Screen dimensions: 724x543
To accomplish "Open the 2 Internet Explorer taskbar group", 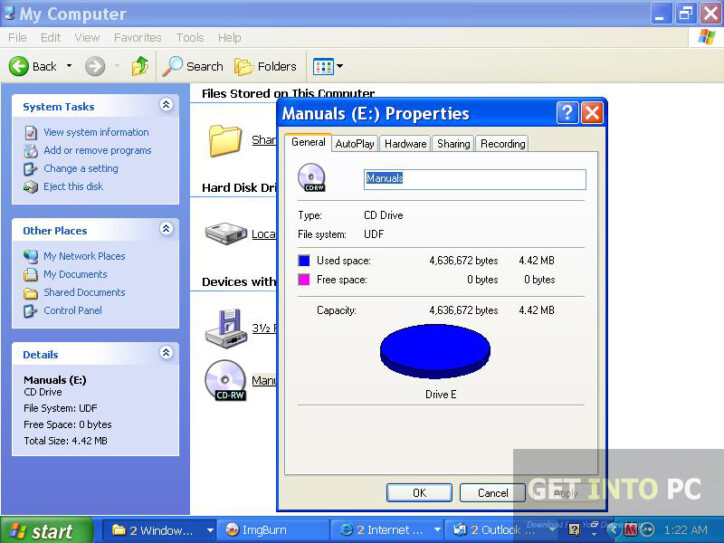I will [387, 530].
